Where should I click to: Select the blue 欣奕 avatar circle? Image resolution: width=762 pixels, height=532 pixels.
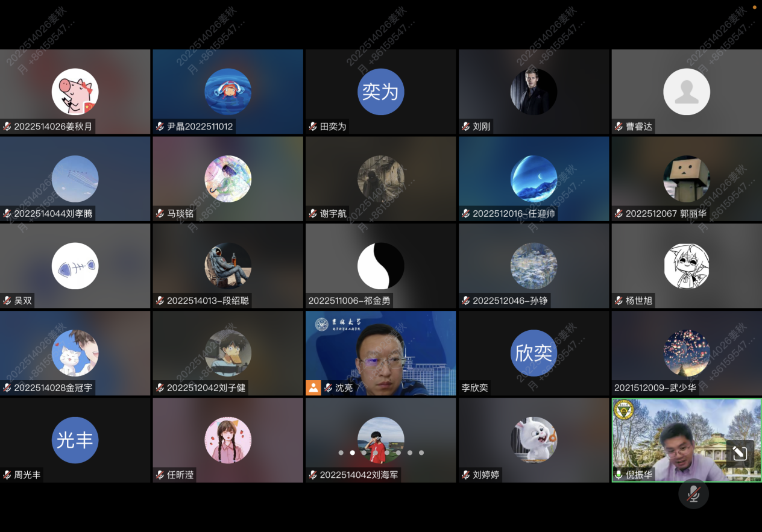534,352
